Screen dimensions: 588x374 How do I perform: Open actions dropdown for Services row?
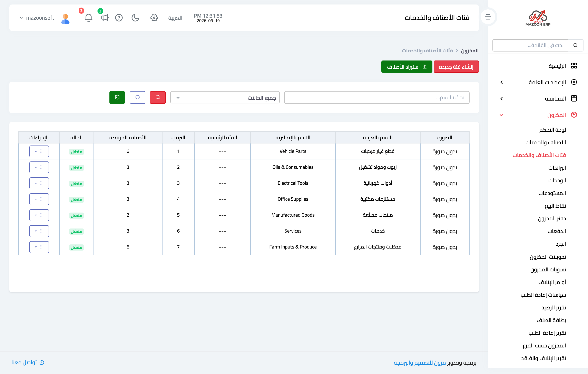click(39, 231)
